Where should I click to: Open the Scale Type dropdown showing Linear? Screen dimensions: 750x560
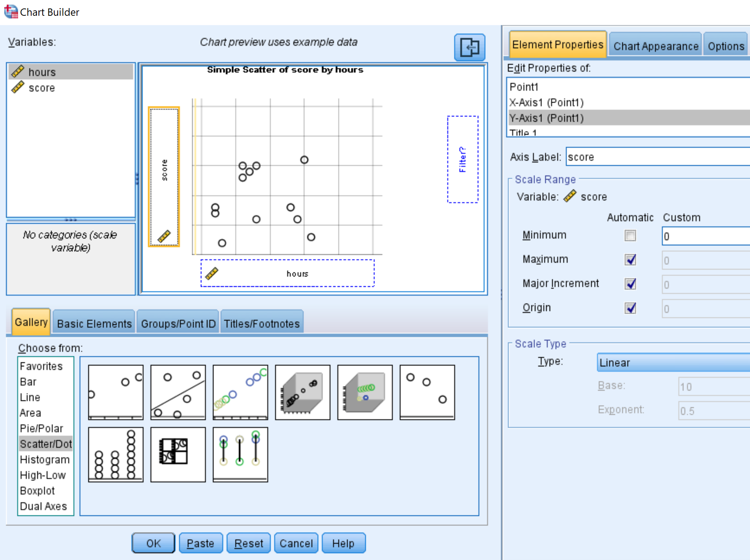(x=673, y=362)
